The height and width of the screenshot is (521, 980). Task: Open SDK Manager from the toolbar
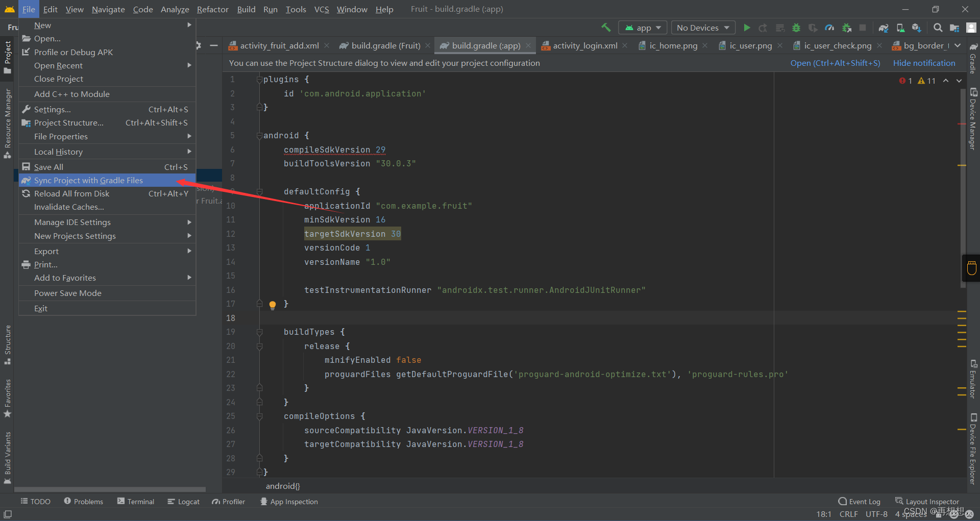[x=916, y=28]
